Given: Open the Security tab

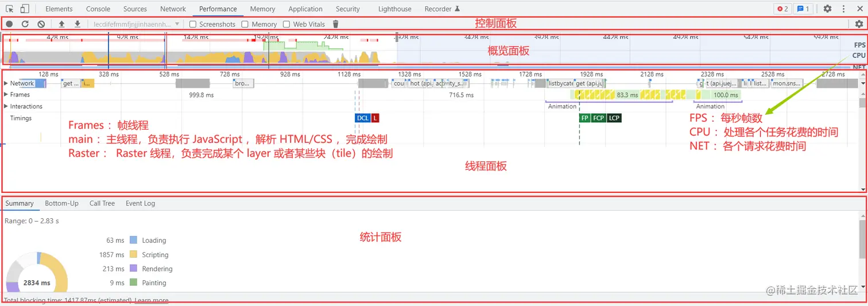Looking at the screenshot, I should tap(348, 9).
